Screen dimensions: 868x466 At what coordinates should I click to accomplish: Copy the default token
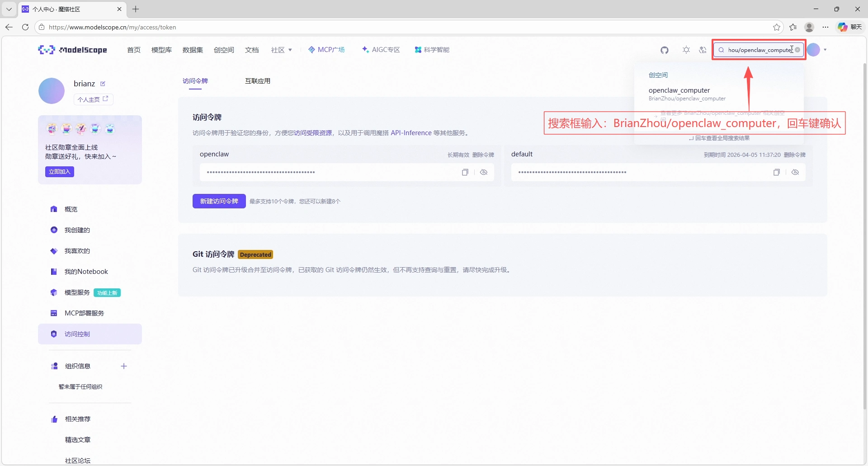point(776,172)
